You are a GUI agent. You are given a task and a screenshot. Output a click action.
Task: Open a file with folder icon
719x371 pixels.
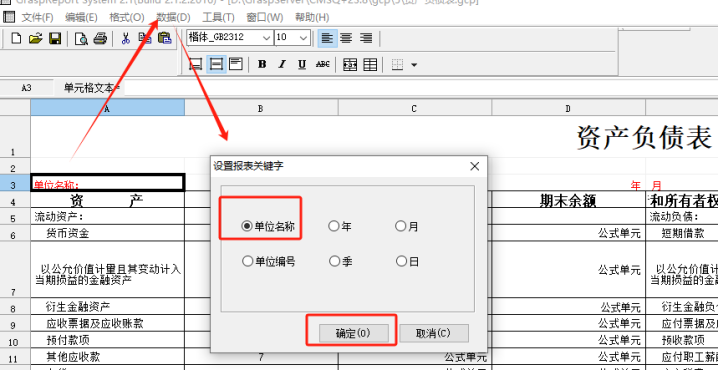(x=35, y=39)
